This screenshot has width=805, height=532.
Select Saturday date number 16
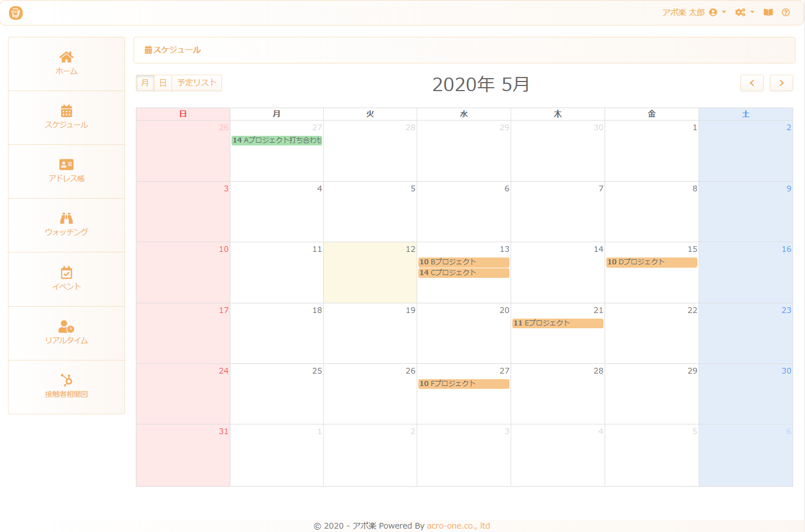pos(786,249)
